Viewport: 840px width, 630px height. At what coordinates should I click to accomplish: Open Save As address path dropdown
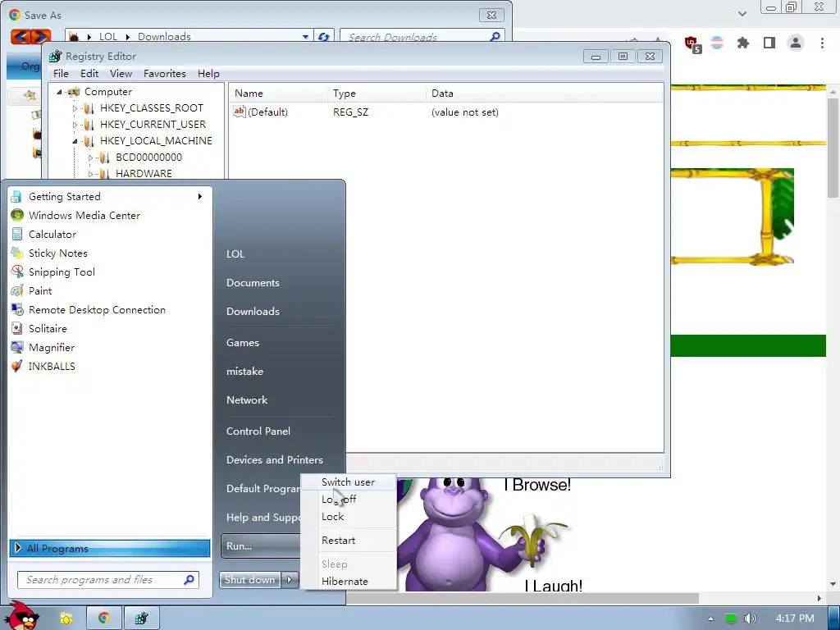pos(305,37)
